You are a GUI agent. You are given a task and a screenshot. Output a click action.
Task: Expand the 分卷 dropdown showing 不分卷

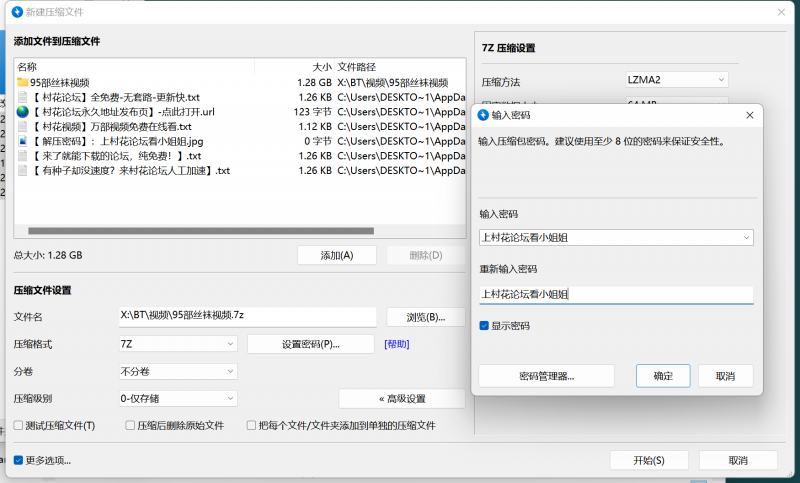coord(177,371)
